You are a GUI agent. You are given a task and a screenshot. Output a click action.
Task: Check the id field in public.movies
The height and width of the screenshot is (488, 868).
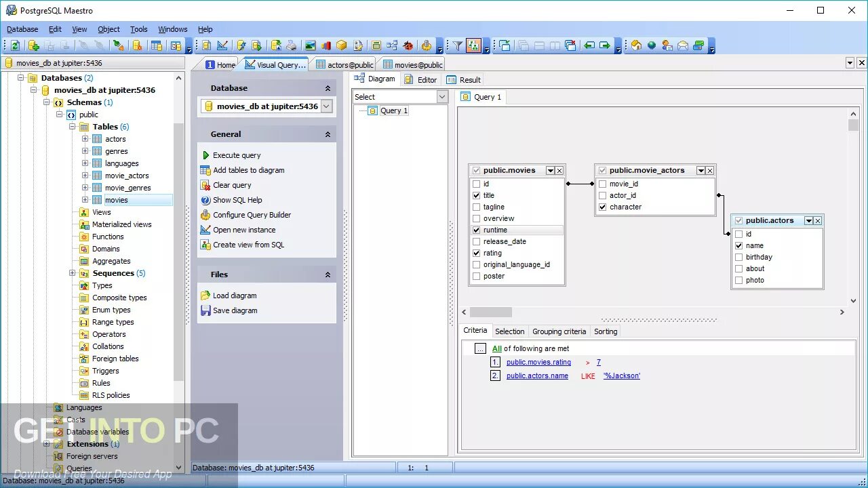[x=476, y=184]
